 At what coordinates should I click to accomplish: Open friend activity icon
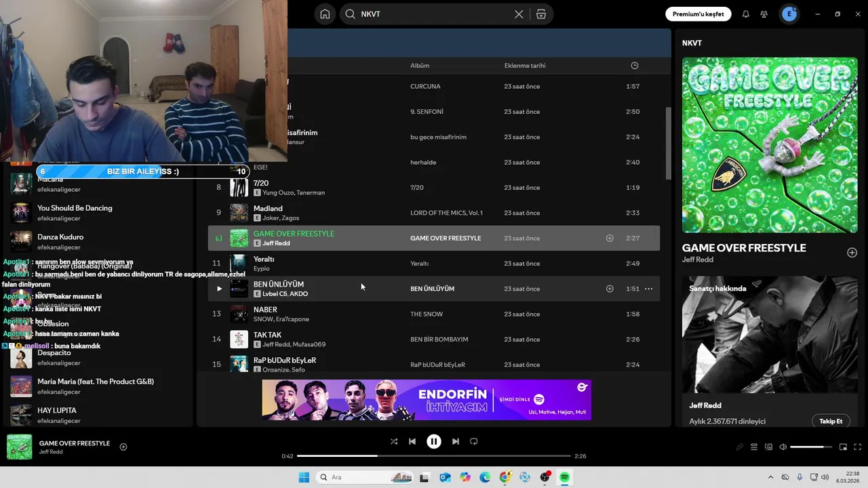764,14
